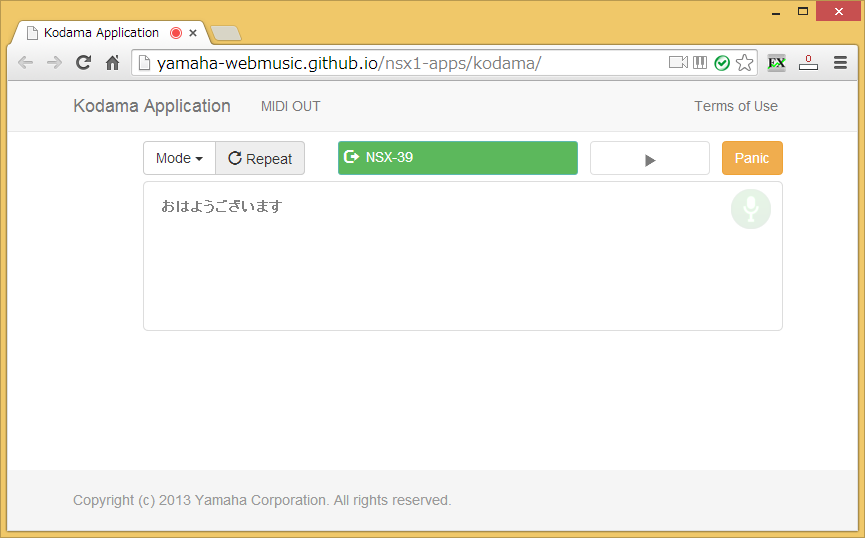Click the extension icon with red counter

(808, 62)
